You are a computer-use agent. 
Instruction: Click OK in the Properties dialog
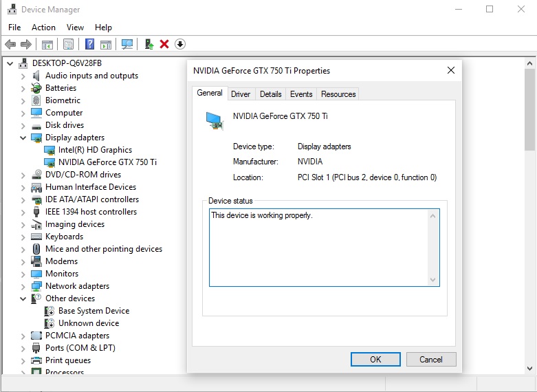375,360
